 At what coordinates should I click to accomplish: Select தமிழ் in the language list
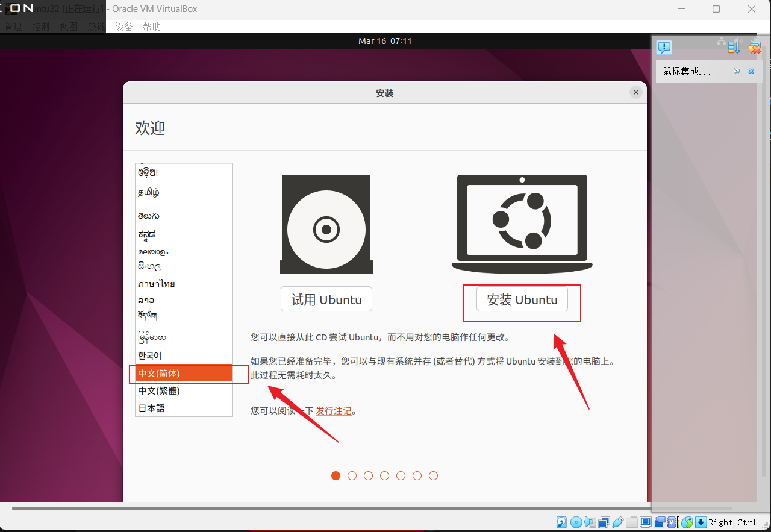tap(184, 193)
